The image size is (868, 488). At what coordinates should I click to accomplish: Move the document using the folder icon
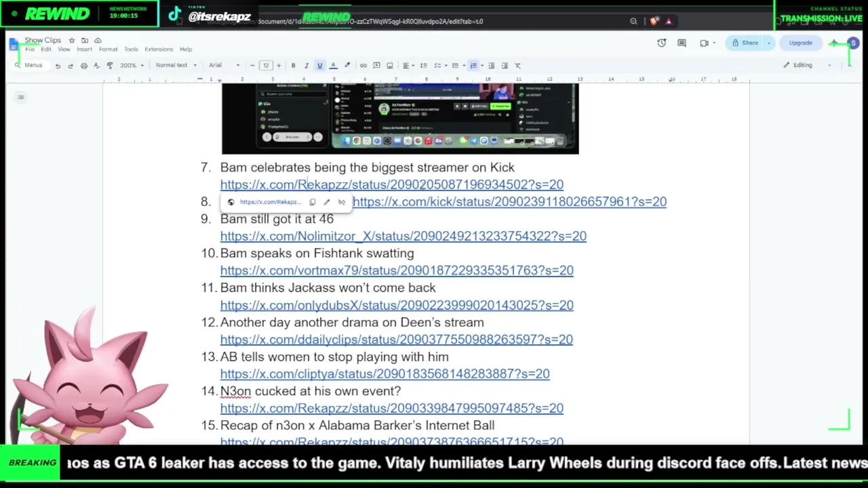tap(85, 41)
